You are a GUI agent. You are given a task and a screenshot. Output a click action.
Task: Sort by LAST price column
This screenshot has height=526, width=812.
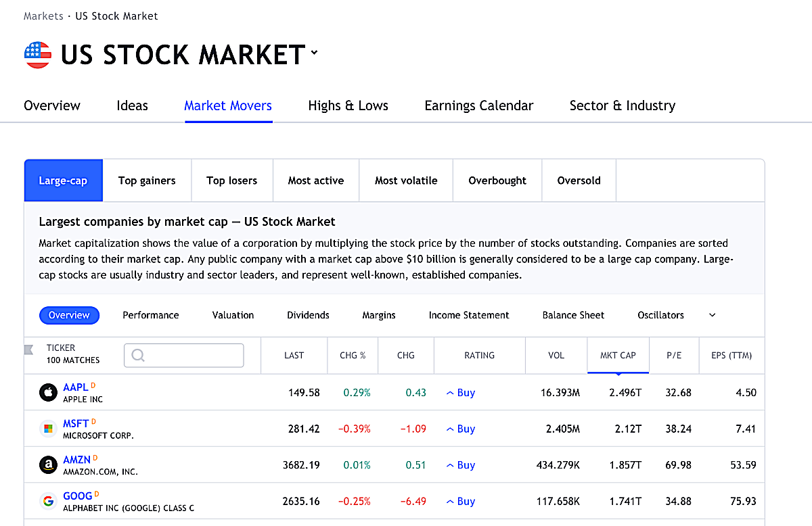[294, 355]
